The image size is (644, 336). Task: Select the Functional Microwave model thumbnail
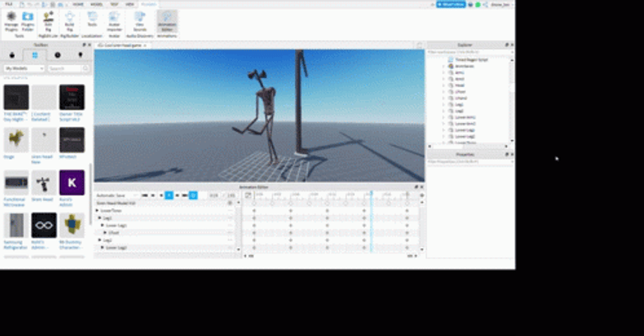16,182
